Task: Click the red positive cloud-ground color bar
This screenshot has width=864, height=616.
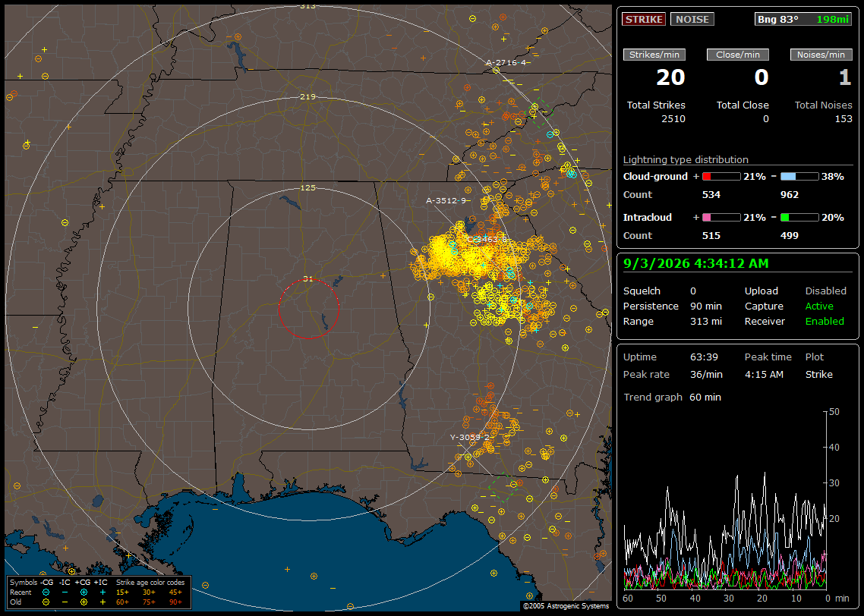Action: tap(721, 177)
